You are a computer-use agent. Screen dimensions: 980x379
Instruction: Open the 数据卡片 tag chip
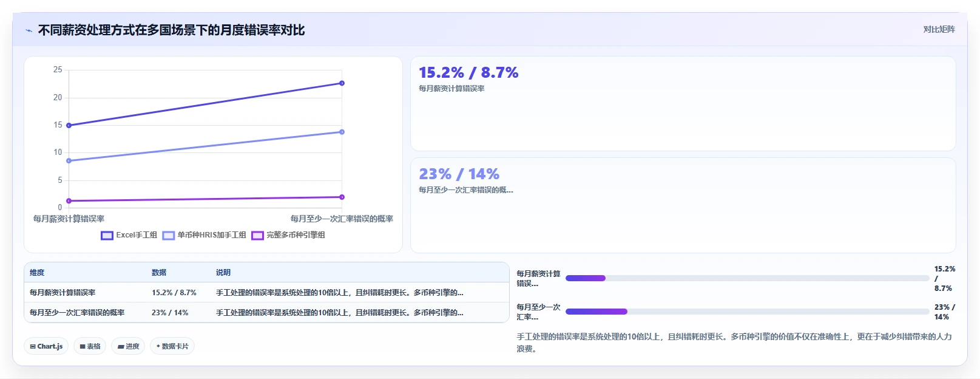[x=172, y=346]
